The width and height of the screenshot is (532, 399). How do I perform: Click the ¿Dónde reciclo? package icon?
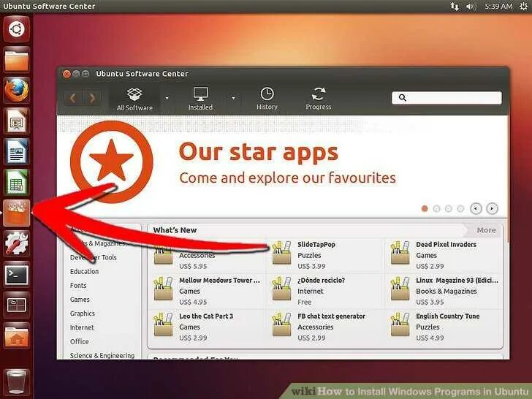tap(281, 289)
